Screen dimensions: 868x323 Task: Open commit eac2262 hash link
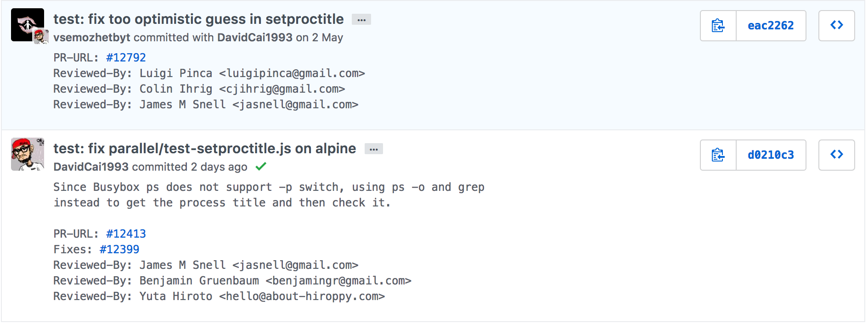[771, 26]
